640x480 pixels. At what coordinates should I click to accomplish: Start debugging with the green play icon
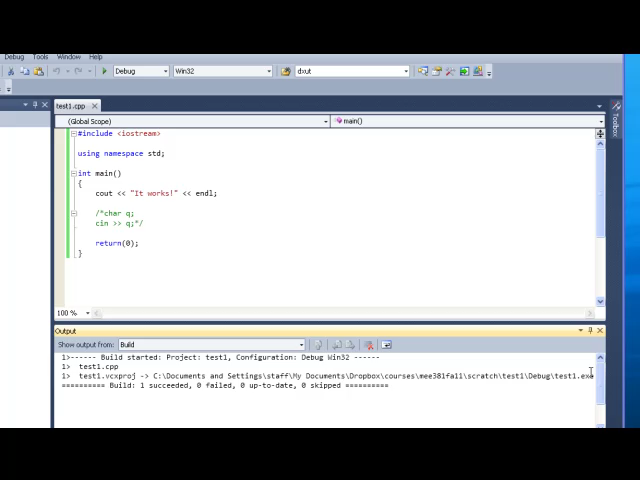pyautogui.click(x=104, y=71)
